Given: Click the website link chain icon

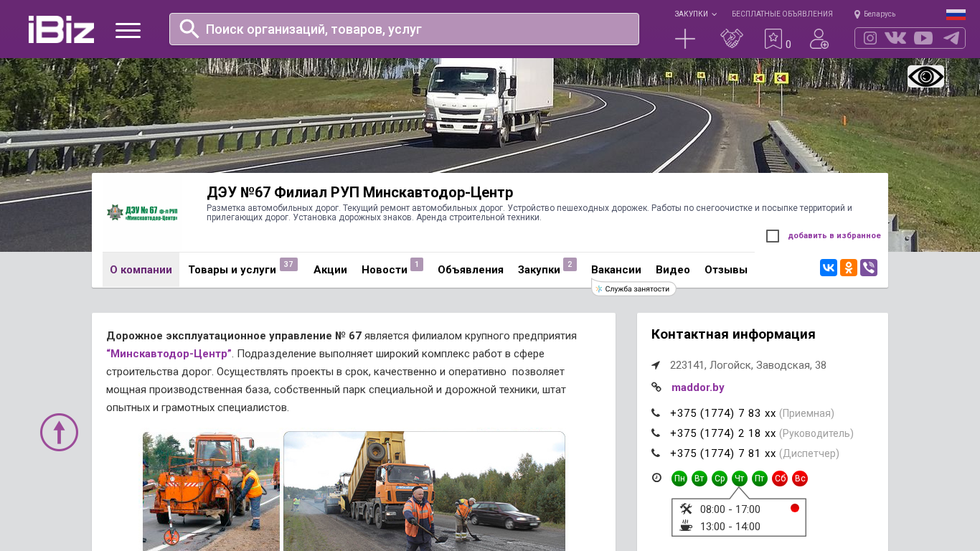Looking at the screenshot, I should click(x=656, y=387).
